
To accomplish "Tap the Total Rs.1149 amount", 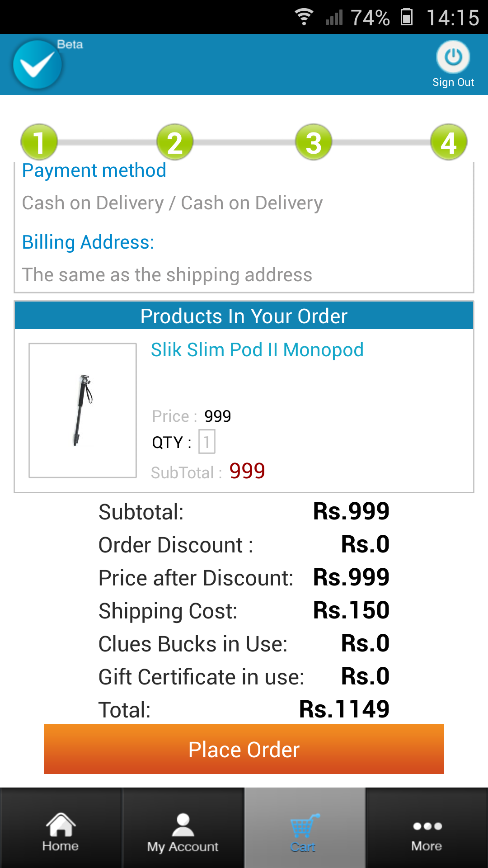I will 344,709.
